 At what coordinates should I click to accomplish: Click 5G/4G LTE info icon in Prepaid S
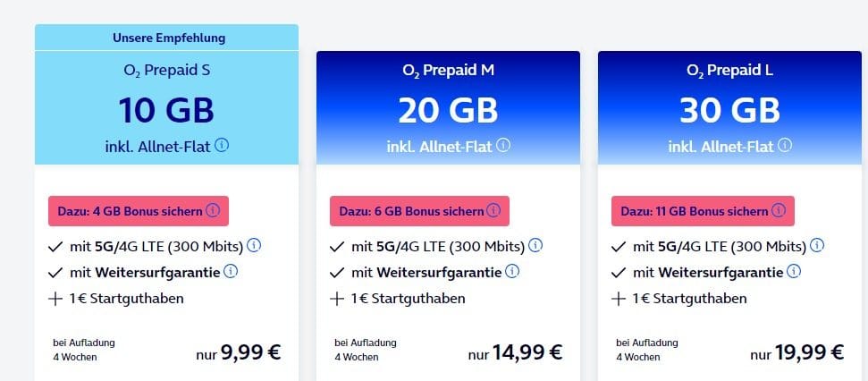click(254, 245)
